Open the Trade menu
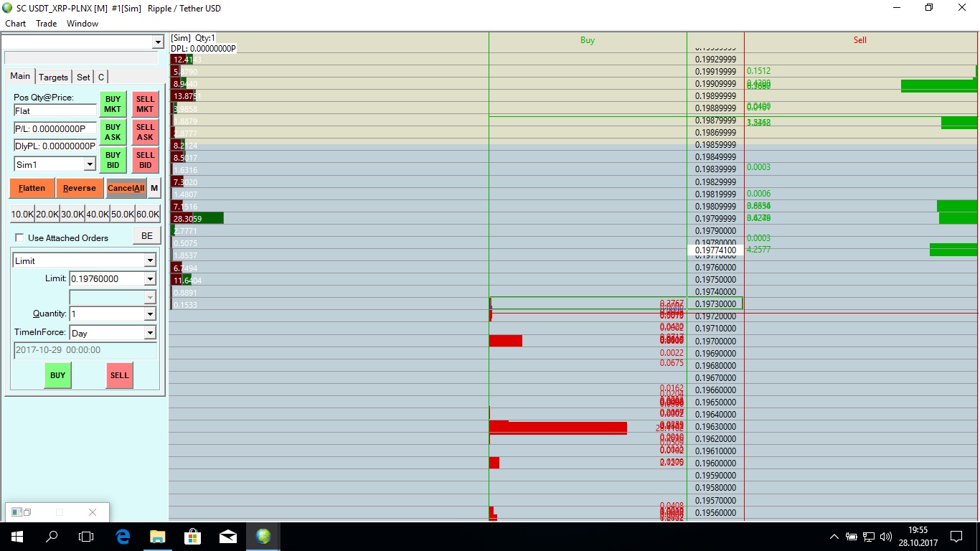Viewport: 980px width, 551px height. point(47,24)
